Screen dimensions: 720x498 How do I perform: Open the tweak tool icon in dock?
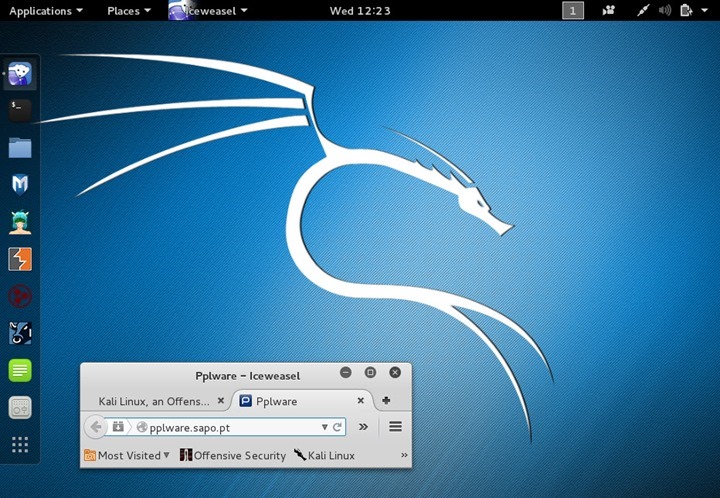tap(20, 408)
